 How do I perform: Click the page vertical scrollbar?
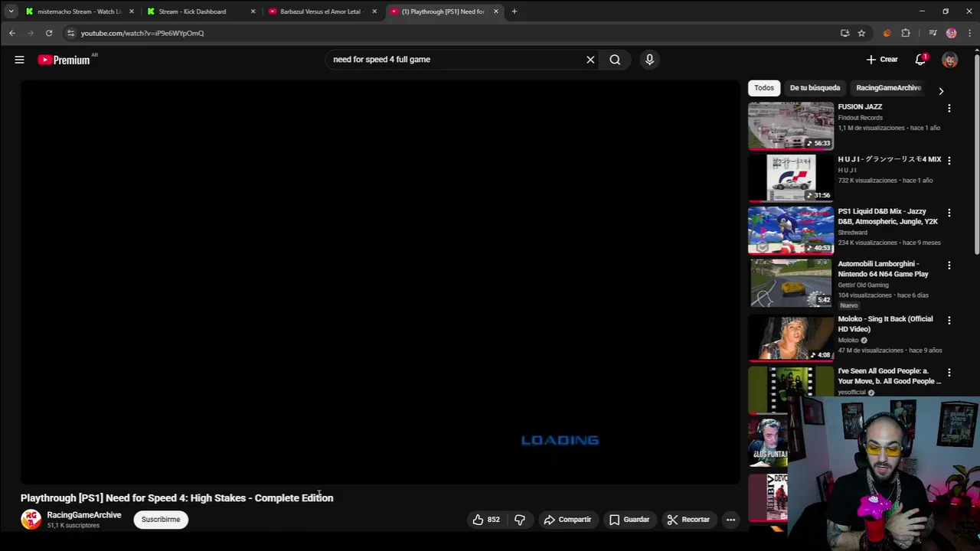(976, 153)
